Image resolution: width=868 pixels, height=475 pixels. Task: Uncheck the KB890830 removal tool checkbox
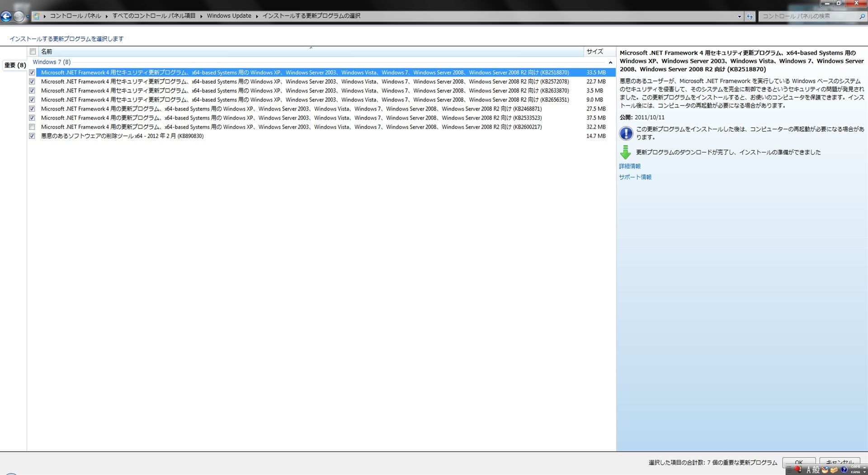(x=32, y=136)
